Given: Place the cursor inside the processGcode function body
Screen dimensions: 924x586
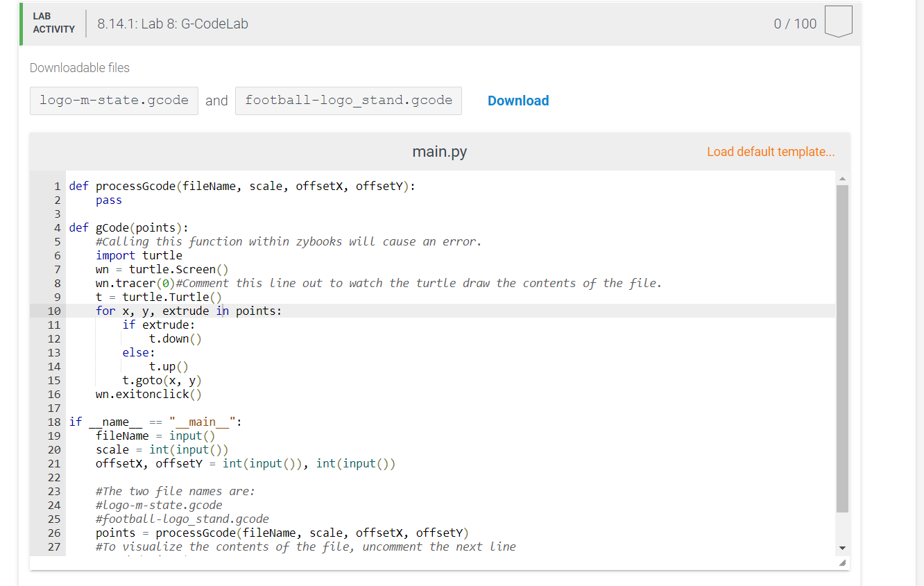Looking at the screenshot, I should [x=110, y=200].
